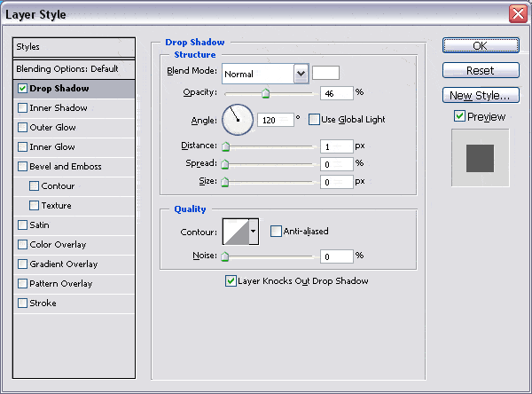Click the style preview thumbnail

point(480,158)
